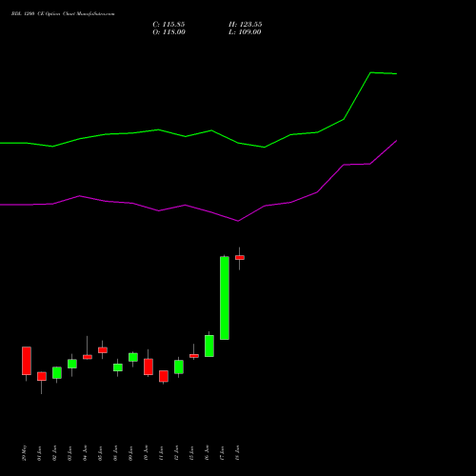Select the tall green candlestick on 17 Jun
476x476 pixels.
tap(225, 298)
